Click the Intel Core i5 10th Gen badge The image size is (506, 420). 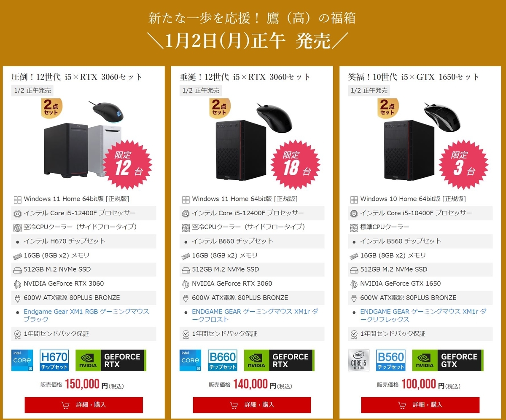coord(359,360)
